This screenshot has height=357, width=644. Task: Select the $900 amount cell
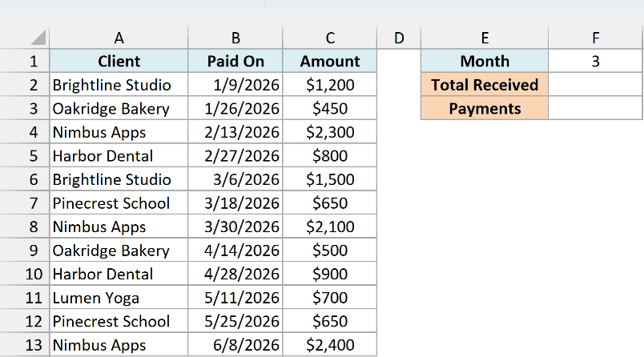[330, 274]
